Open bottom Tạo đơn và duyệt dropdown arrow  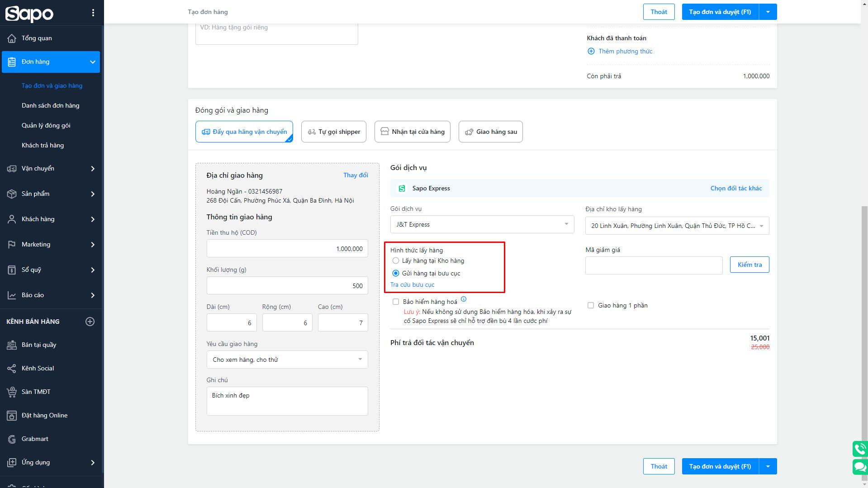(x=768, y=466)
